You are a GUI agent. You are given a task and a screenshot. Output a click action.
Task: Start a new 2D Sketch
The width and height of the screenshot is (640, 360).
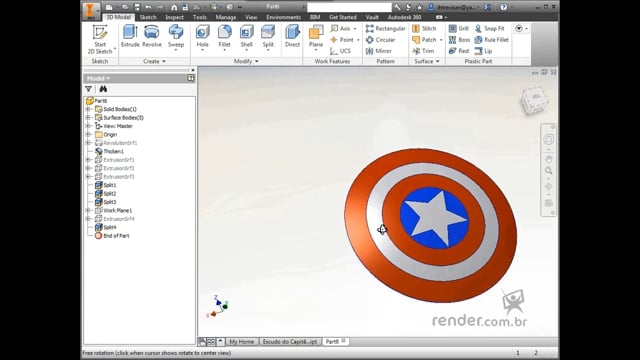100,39
